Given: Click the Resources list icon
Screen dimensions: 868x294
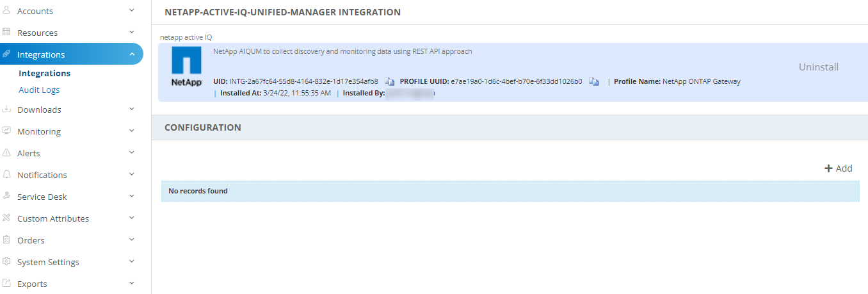Looking at the screenshot, I should [6, 33].
